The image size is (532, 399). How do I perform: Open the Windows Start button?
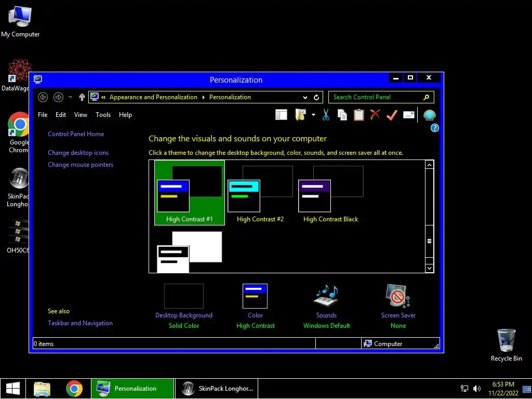coord(13,389)
